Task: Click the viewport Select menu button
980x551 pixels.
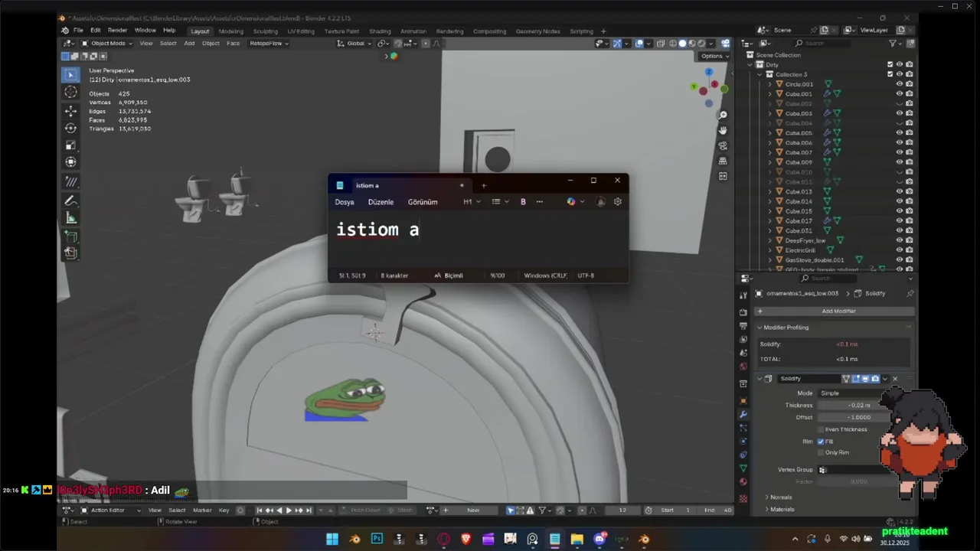Action: coord(168,44)
